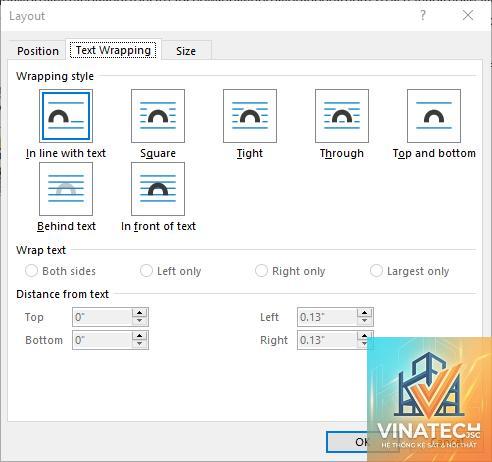Screen dimensions: 492x462
Task: Select the In line with text wrapping icon
Action: coord(66,116)
